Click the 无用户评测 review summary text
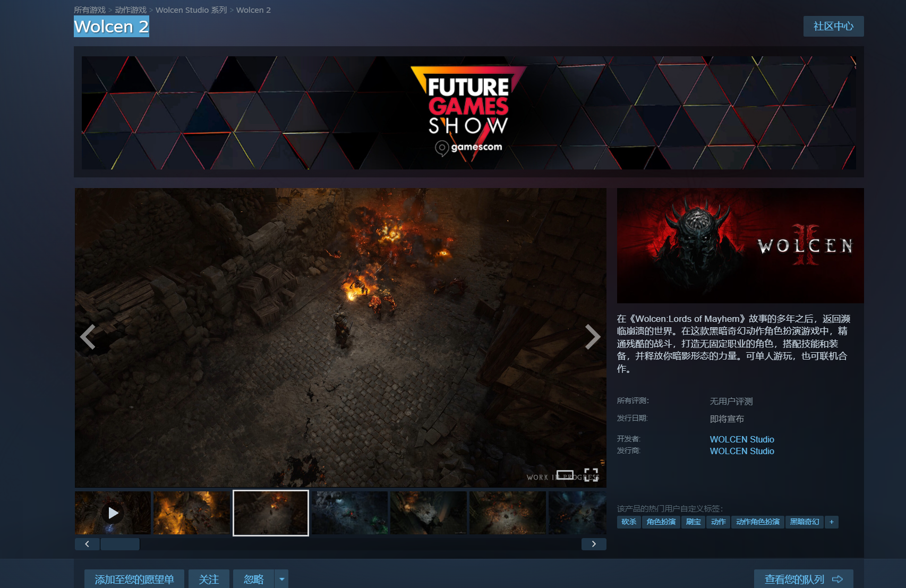This screenshot has width=906, height=588. pos(731,402)
